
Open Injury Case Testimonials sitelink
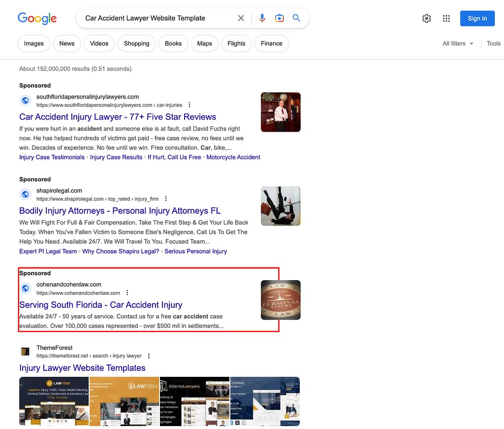click(52, 157)
